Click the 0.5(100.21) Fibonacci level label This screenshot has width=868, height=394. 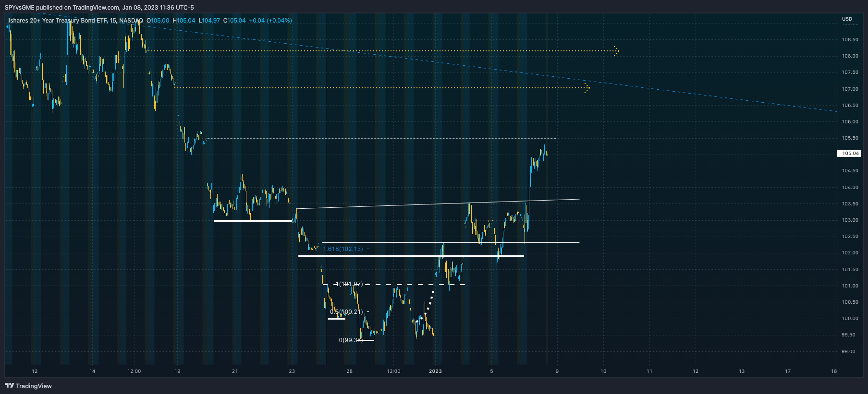coord(346,312)
